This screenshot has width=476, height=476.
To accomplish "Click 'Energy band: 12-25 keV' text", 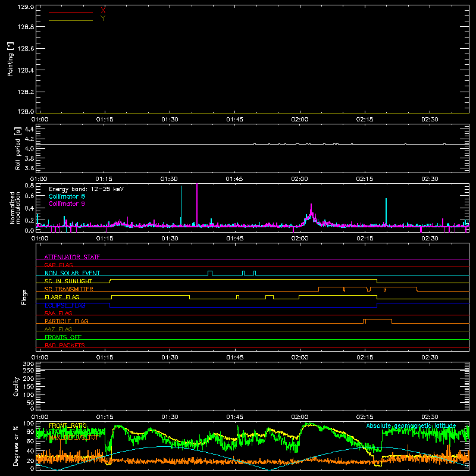I will (86, 189).
